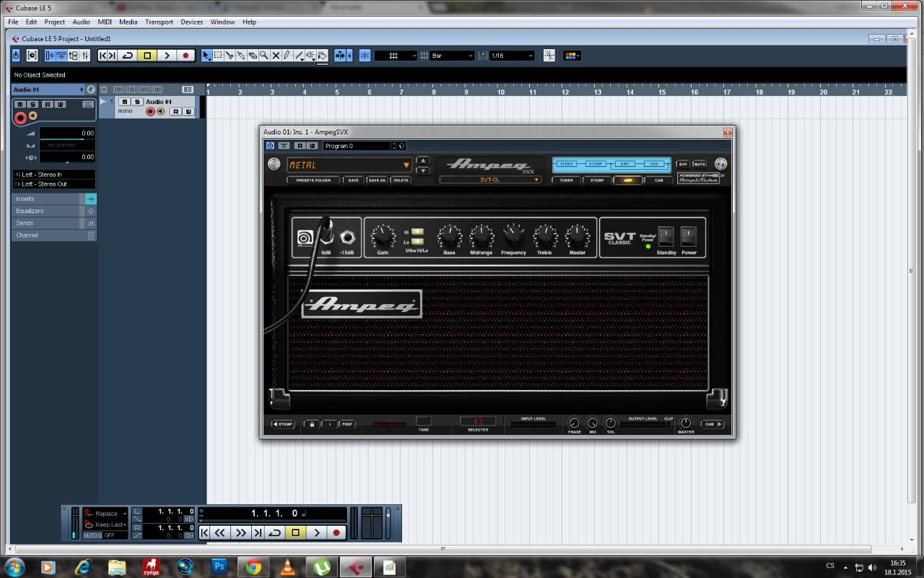Toggle monitor on Audio 01 track
Screen dimensions: 924x578
(160, 111)
